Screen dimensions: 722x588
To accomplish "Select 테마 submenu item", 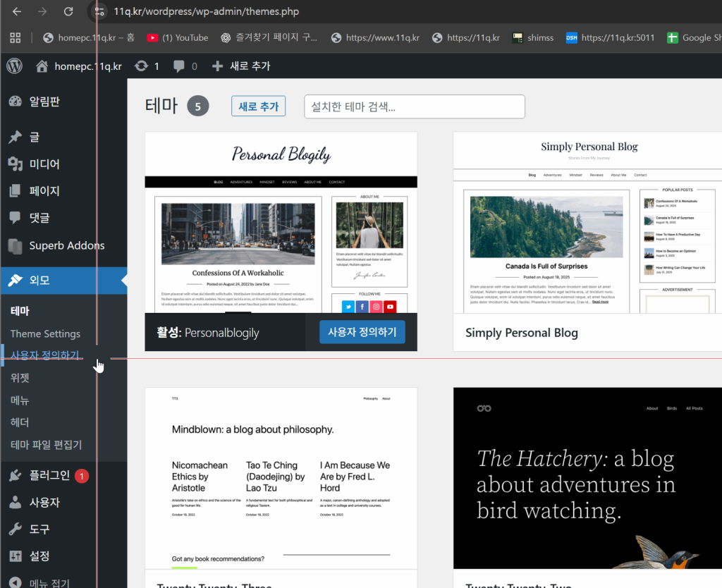I will pyautogui.click(x=20, y=311).
